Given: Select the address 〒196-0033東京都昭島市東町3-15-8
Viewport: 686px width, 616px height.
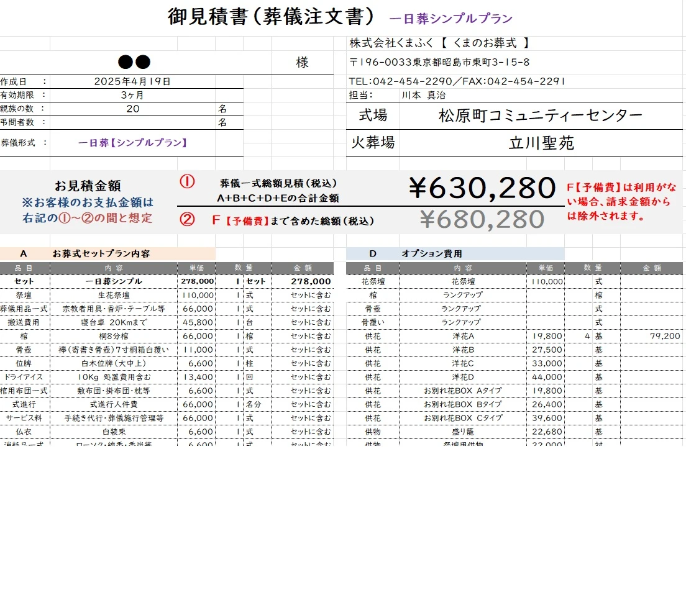Looking at the screenshot, I should (439, 62).
